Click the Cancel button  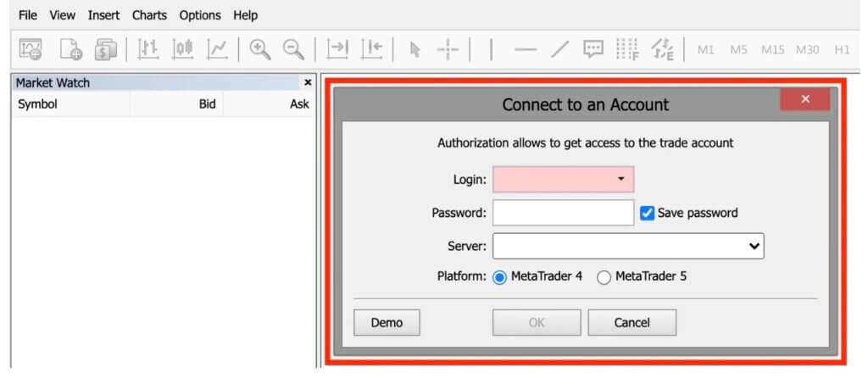click(x=632, y=323)
